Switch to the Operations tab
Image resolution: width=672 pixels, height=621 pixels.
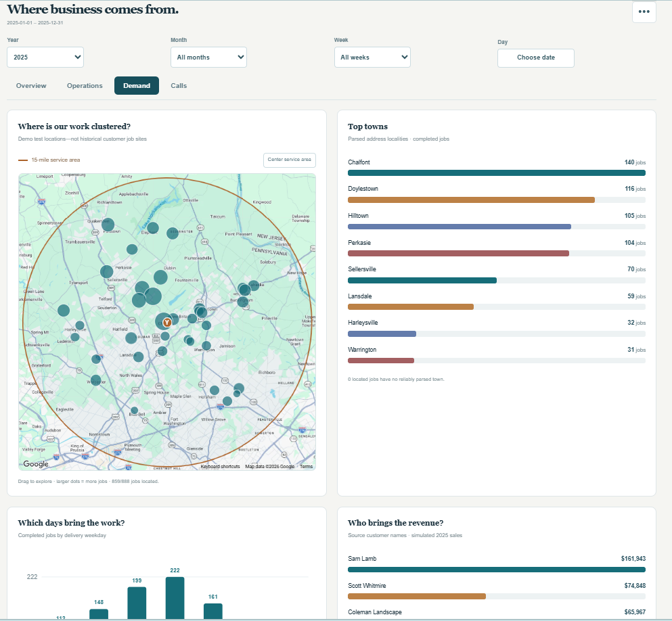[85, 86]
